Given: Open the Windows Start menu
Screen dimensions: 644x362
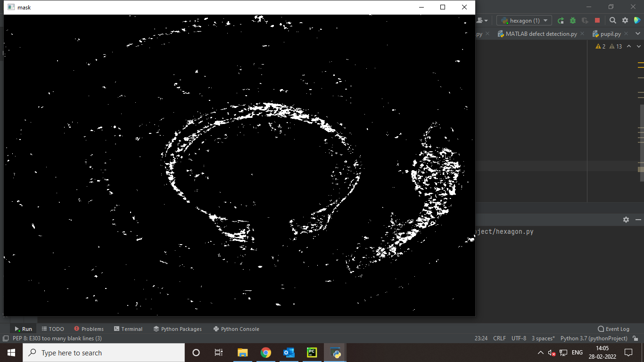Looking at the screenshot, I should (x=11, y=353).
